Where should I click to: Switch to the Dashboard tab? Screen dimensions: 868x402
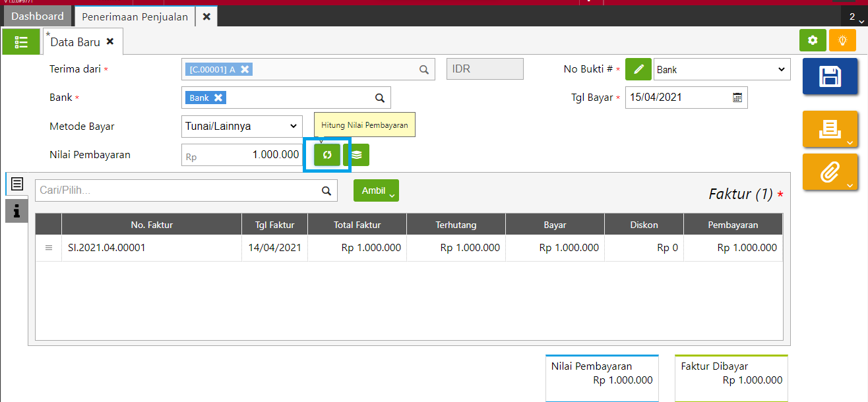(x=38, y=16)
